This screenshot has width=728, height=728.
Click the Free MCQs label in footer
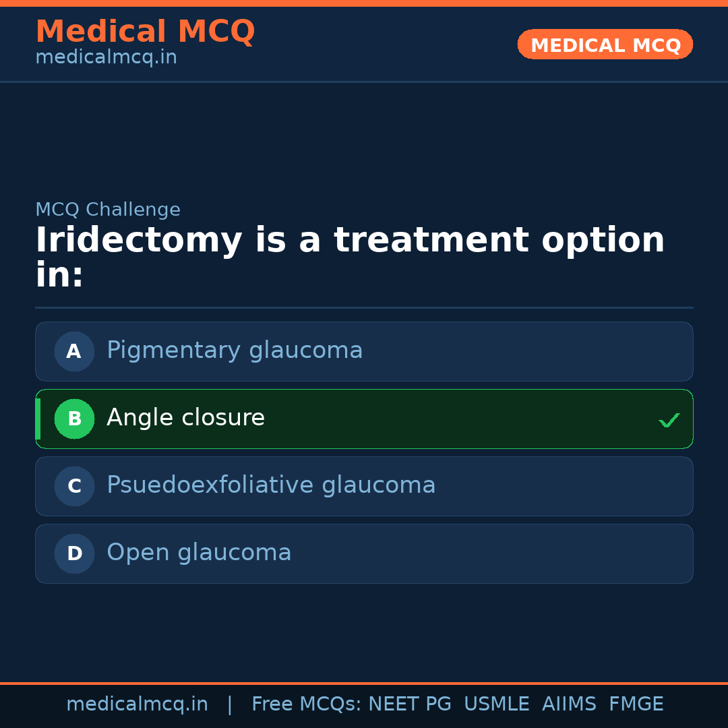(x=306, y=704)
